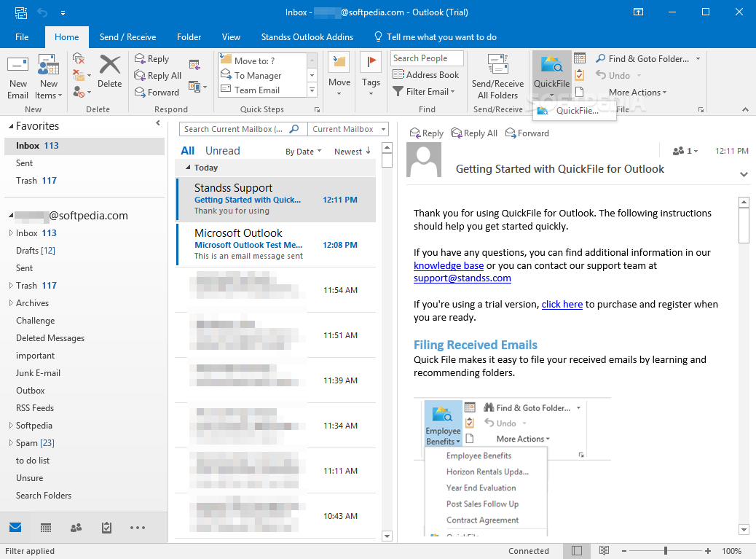756x559 pixels.
Task: Expand the Softpedia folder
Action: 11,426
